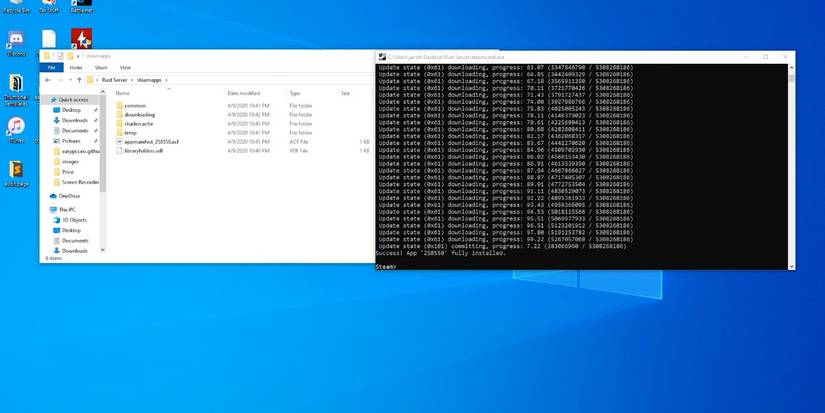The width and height of the screenshot is (825, 413).
Task: Click the navigation pane scroll-up arrow
Action: 103,92
